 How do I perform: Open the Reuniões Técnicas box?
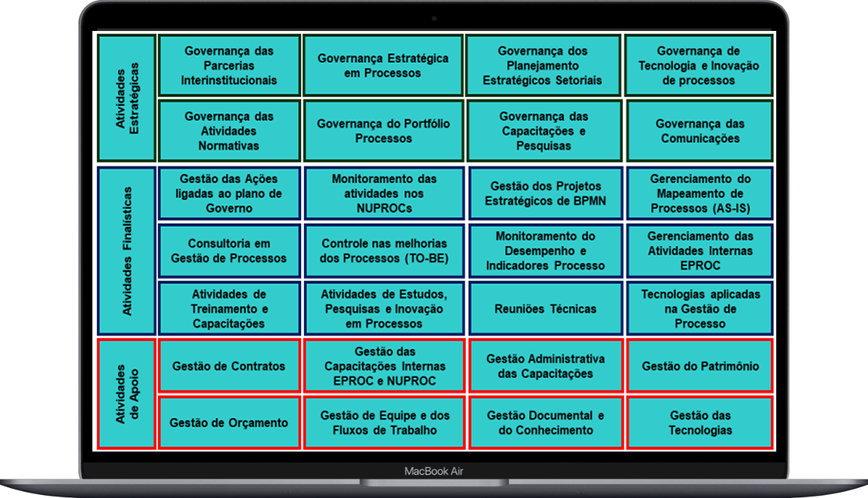(545, 308)
